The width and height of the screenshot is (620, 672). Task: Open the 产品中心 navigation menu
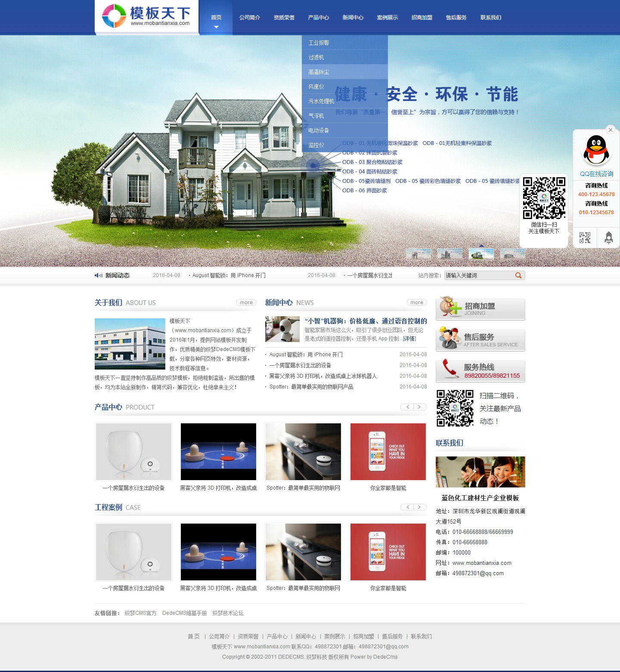coord(318,18)
